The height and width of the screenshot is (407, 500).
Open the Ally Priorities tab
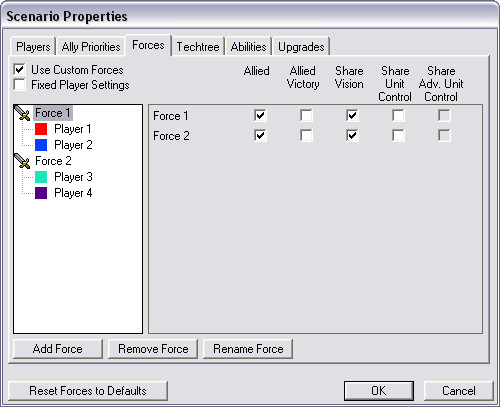[91, 47]
